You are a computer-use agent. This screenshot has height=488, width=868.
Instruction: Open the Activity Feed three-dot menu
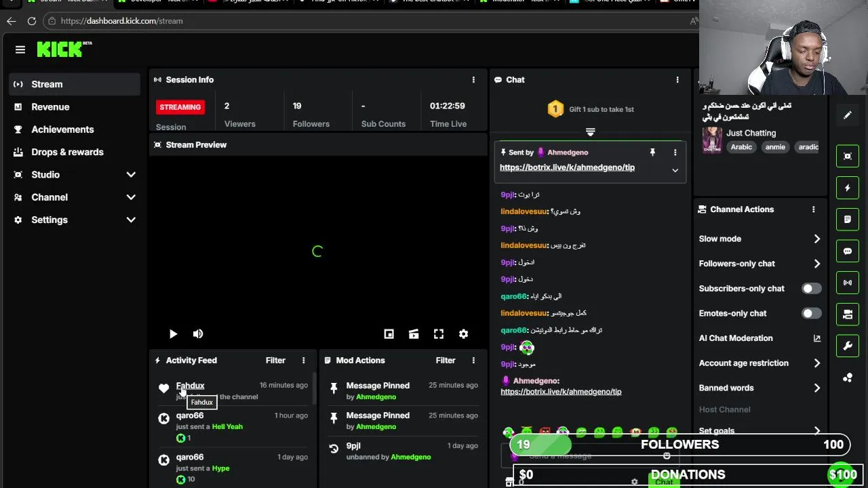303,361
